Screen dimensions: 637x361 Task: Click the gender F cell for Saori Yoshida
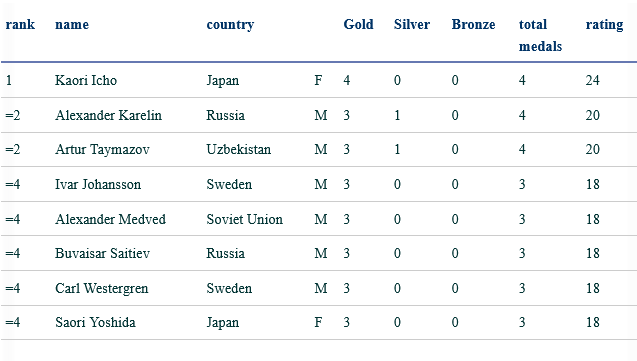pyautogui.click(x=318, y=322)
